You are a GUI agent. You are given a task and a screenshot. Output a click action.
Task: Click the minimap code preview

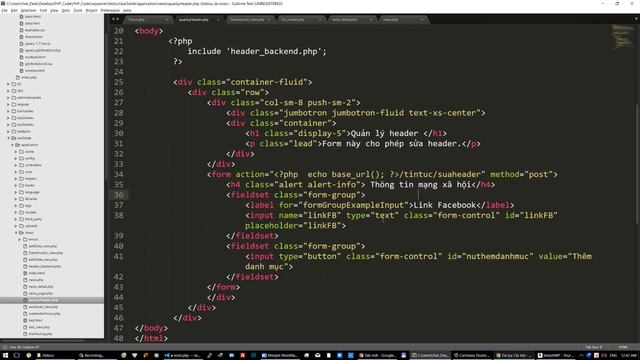tap(622, 37)
